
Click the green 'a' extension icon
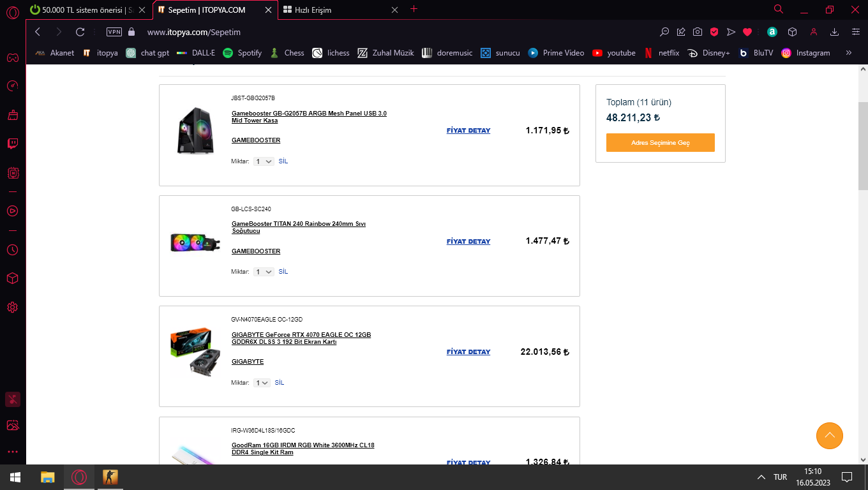772,32
